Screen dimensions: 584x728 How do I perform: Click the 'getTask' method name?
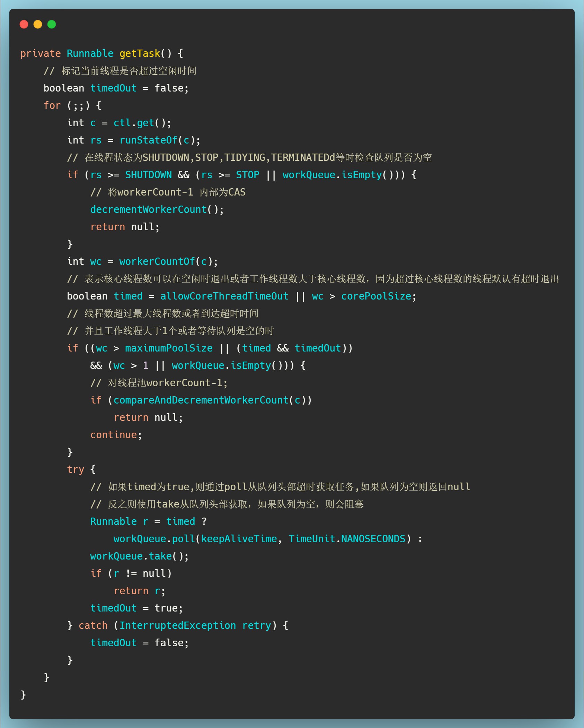[140, 53]
